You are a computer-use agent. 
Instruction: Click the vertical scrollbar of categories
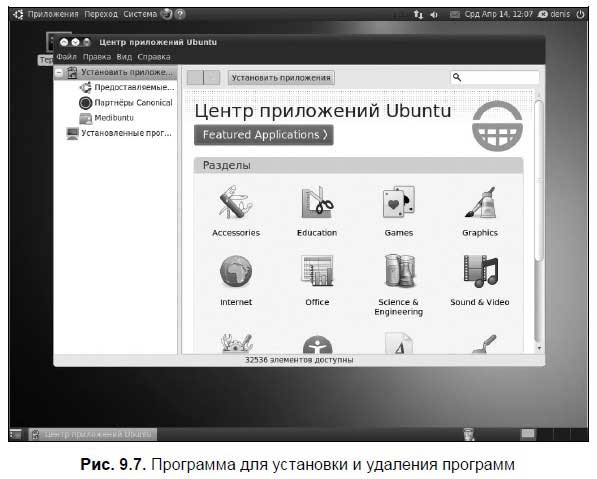(x=538, y=181)
